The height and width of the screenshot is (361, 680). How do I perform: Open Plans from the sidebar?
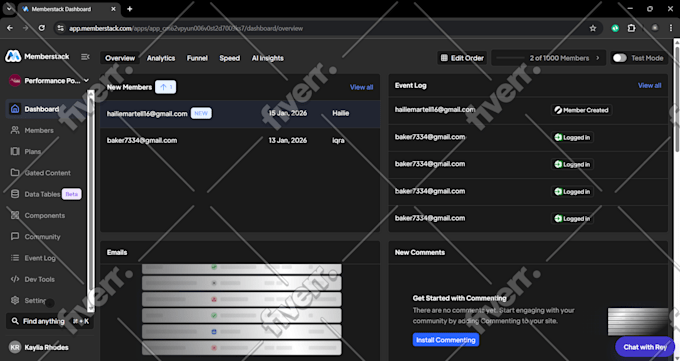33,151
